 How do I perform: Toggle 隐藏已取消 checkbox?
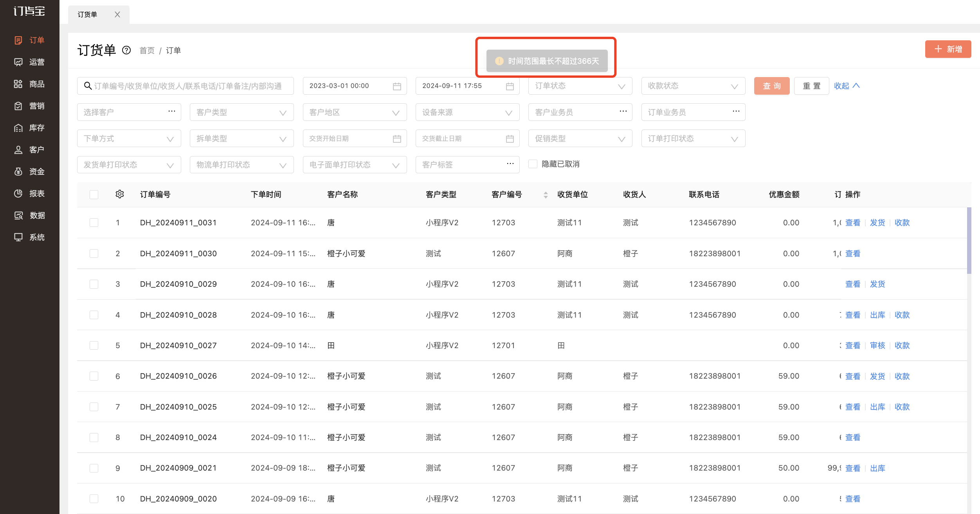point(533,164)
